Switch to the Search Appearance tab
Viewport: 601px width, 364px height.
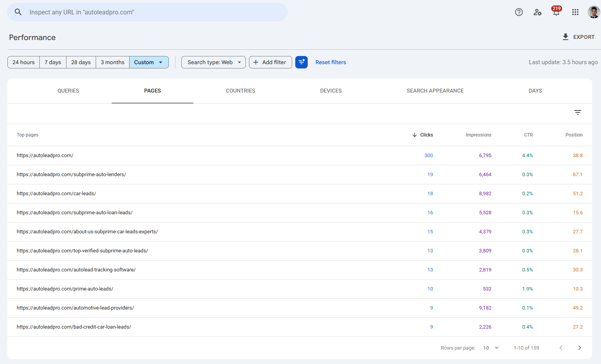435,91
